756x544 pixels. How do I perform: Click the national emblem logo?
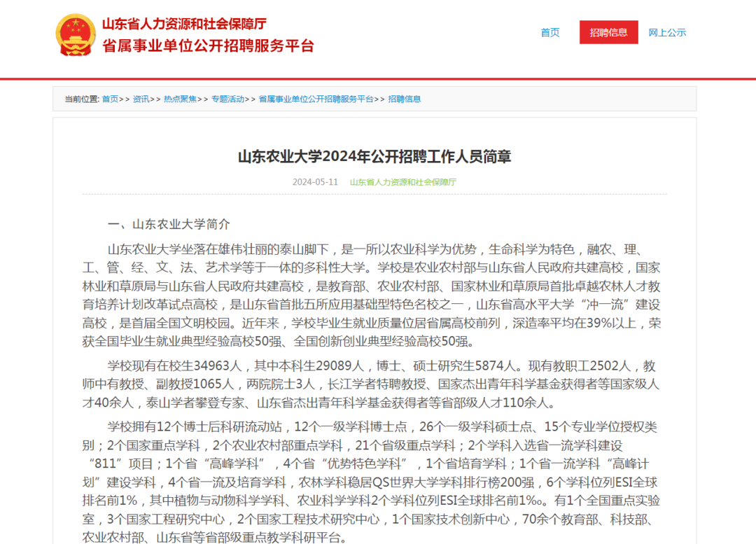pyautogui.click(x=76, y=35)
